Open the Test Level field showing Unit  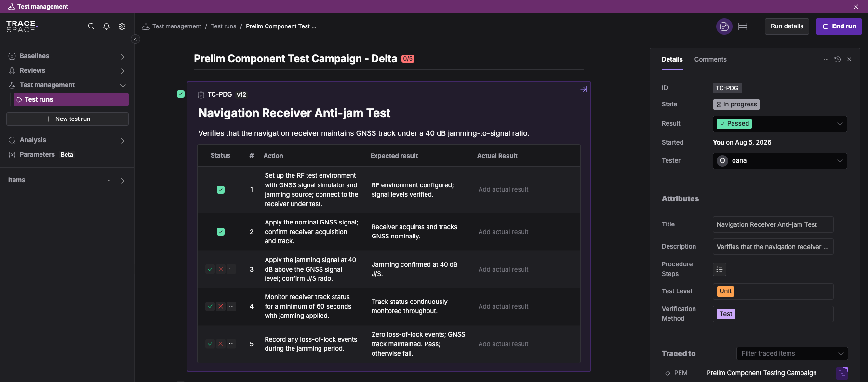(773, 291)
